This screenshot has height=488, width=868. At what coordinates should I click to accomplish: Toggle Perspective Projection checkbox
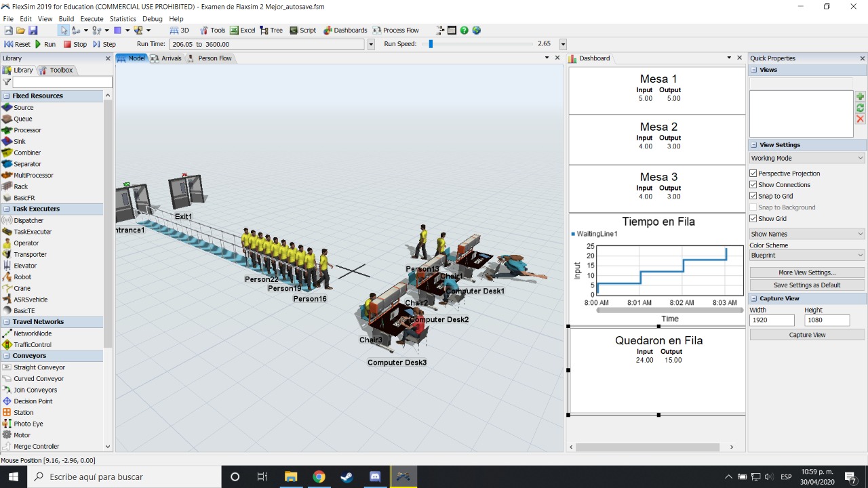click(753, 174)
